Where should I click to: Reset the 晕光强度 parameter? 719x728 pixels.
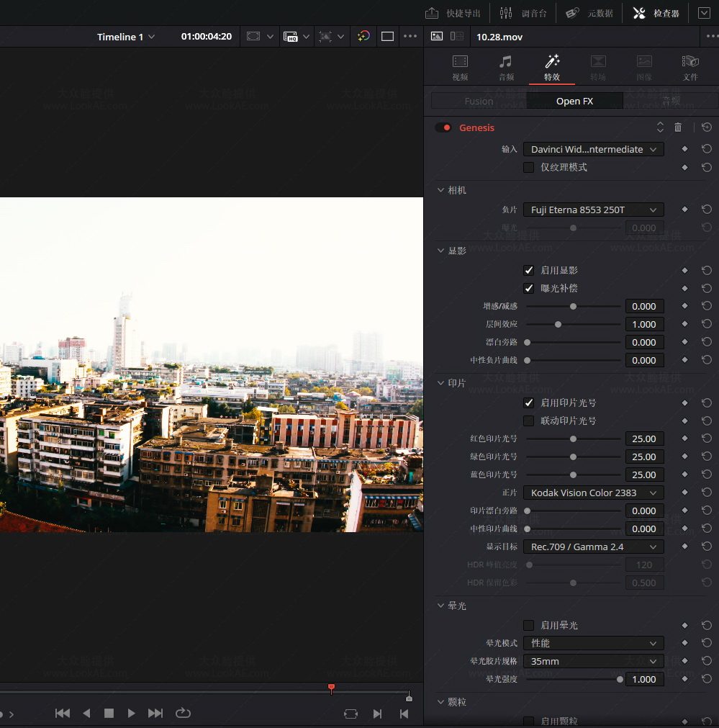[x=707, y=679]
